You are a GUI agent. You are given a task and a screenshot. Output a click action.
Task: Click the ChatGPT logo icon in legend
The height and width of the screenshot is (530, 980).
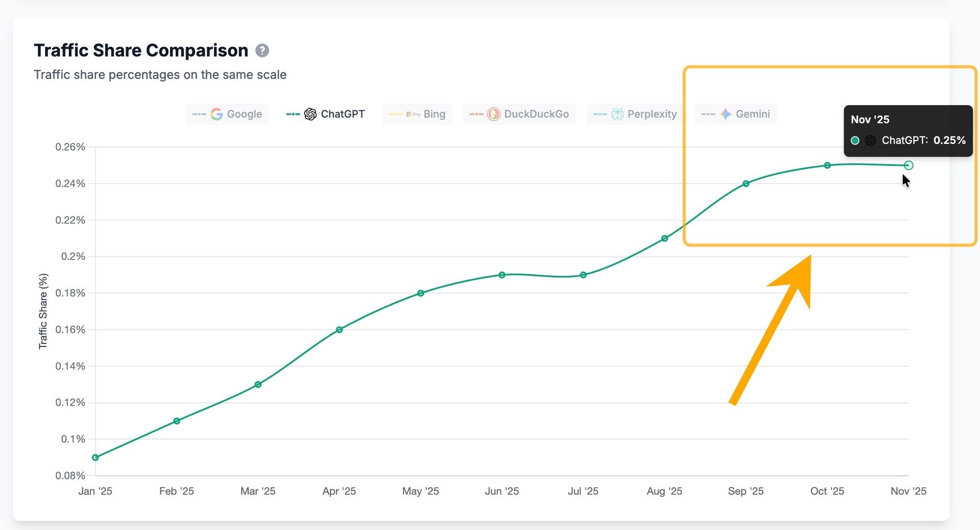coord(310,114)
